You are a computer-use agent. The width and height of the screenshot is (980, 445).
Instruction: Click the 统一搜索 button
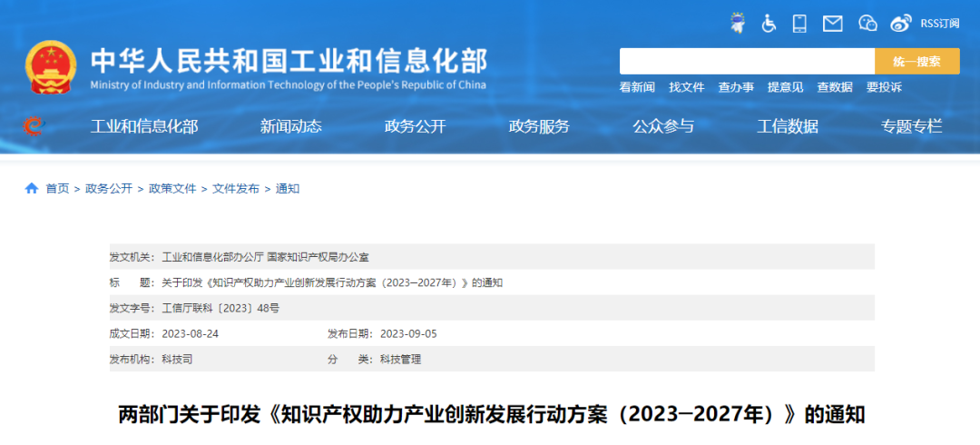916,62
